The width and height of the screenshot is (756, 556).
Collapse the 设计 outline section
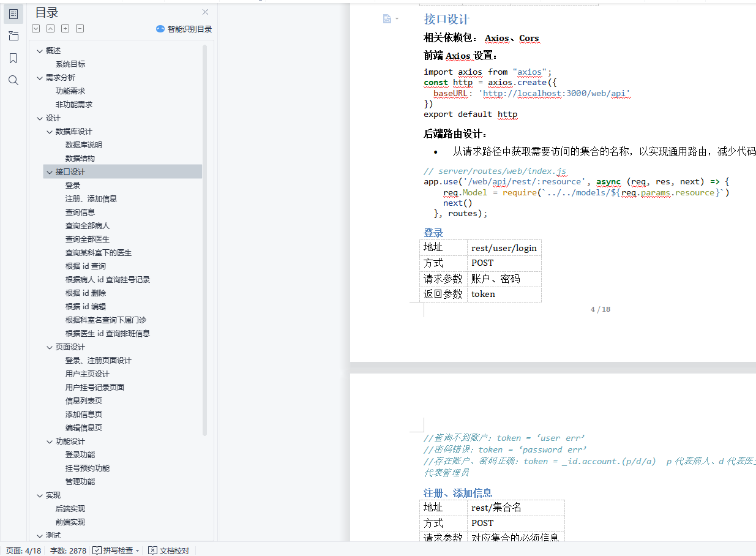coord(40,118)
